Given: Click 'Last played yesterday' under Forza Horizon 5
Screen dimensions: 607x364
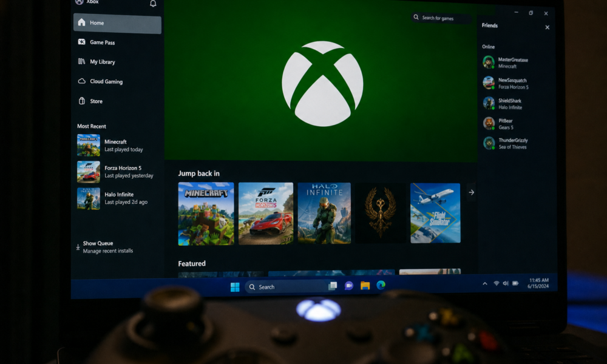Looking at the screenshot, I should [129, 175].
